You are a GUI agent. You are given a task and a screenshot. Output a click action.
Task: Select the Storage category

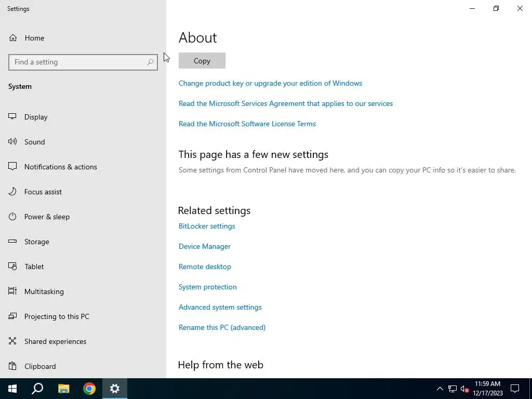coord(83,241)
